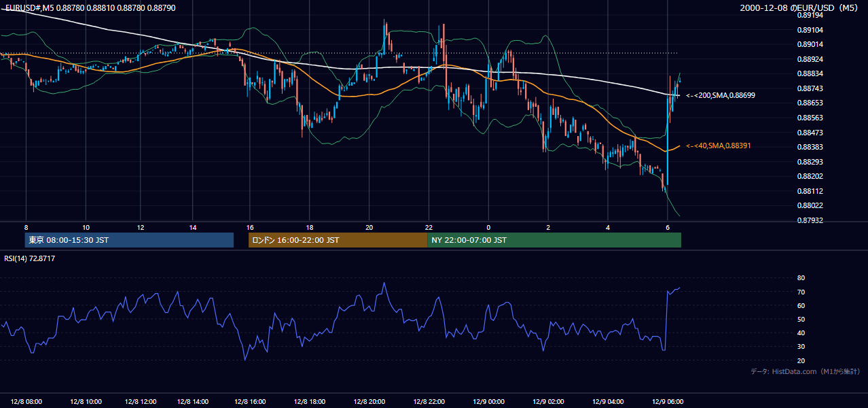Click the 12/8 14:00 date label
868x408 pixels.
193,401
